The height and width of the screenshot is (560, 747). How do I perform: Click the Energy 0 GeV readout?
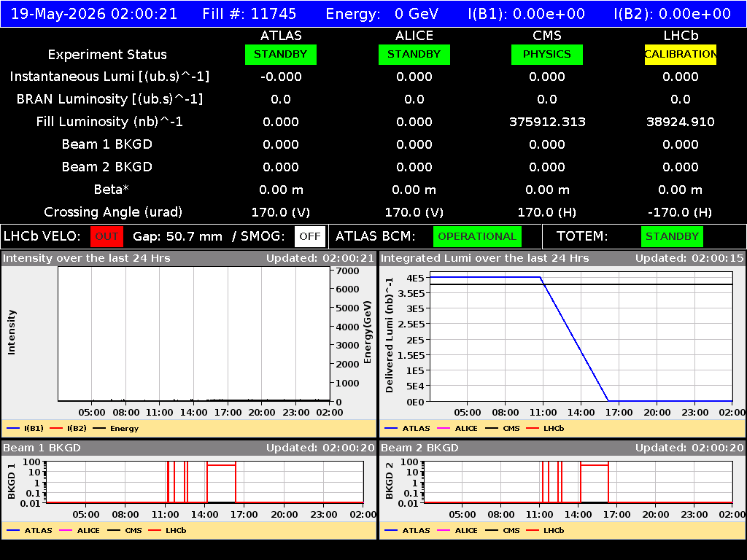382,14
